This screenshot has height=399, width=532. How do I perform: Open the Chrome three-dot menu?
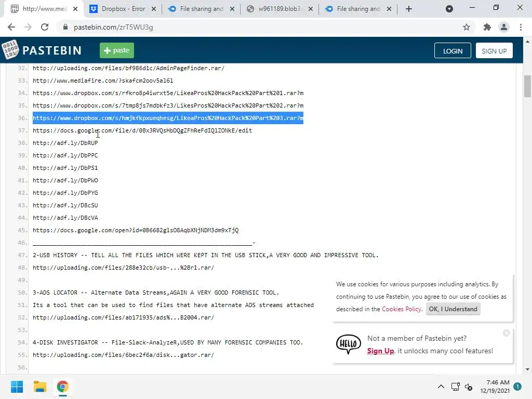[x=521, y=27]
